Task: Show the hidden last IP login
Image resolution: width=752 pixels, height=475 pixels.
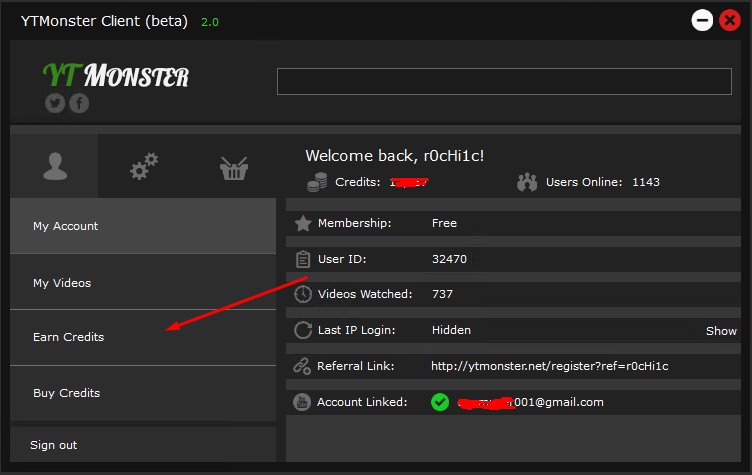Action: click(x=721, y=331)
